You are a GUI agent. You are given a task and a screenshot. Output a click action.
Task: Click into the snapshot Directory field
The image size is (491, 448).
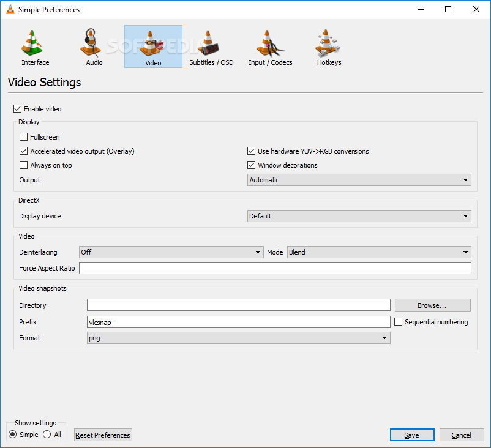pos(239,305)
